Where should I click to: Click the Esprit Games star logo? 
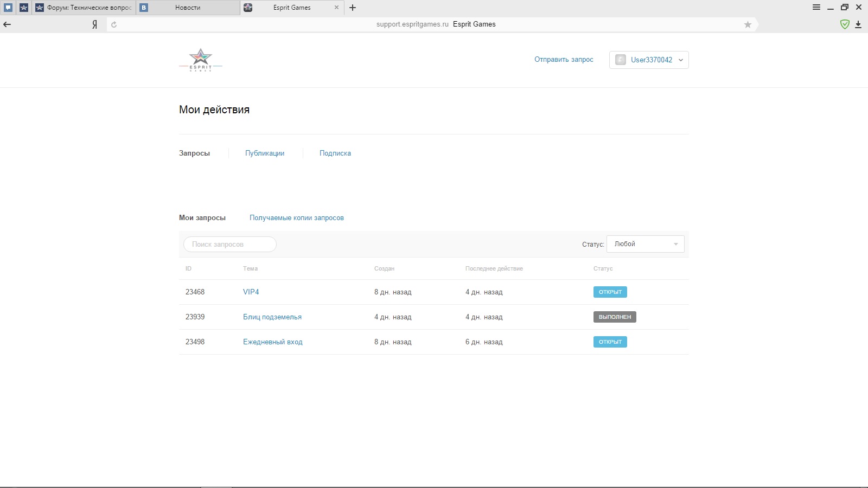(200, 60)
